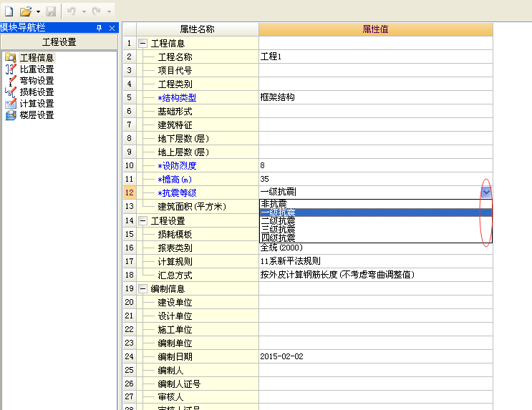Open 计算设置 in the navigation list
Viewport: 532px width, 410px height.
coord(37,104)
